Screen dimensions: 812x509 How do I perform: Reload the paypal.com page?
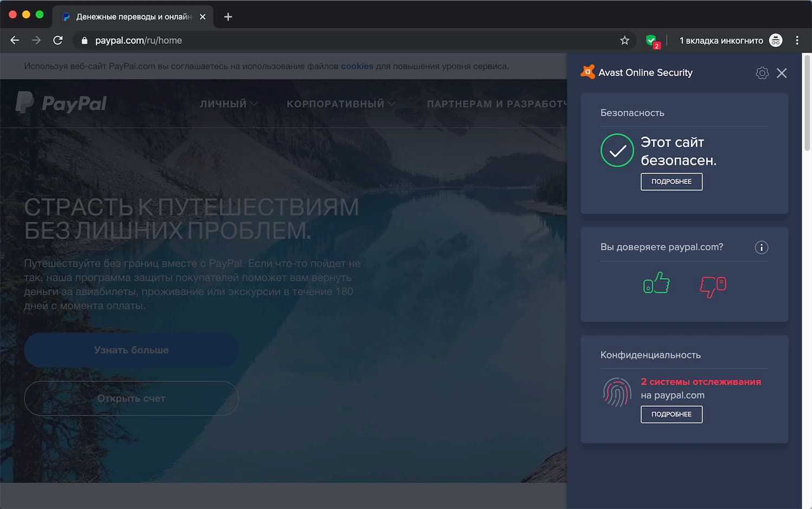click(x=58, y=40)
